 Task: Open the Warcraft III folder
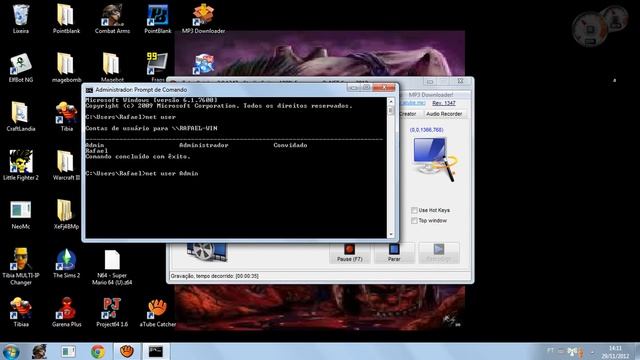pyautogui.click(x=66, y=165)
